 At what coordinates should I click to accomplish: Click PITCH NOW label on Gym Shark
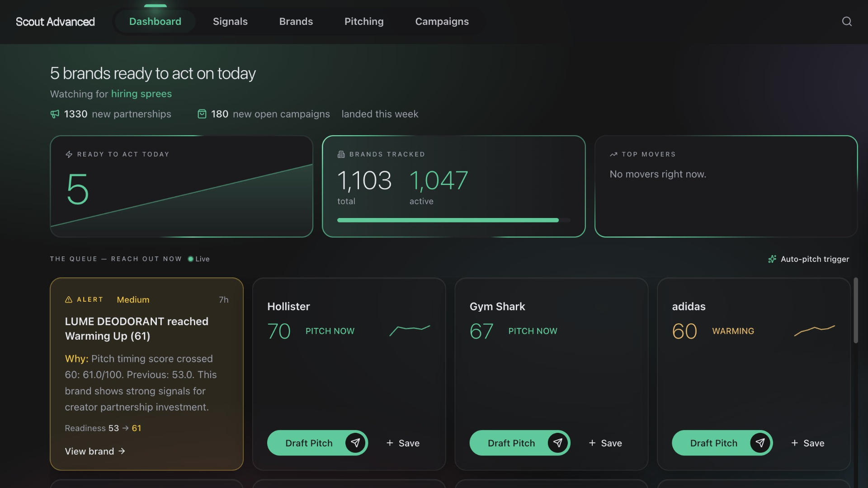coord(533,331)
